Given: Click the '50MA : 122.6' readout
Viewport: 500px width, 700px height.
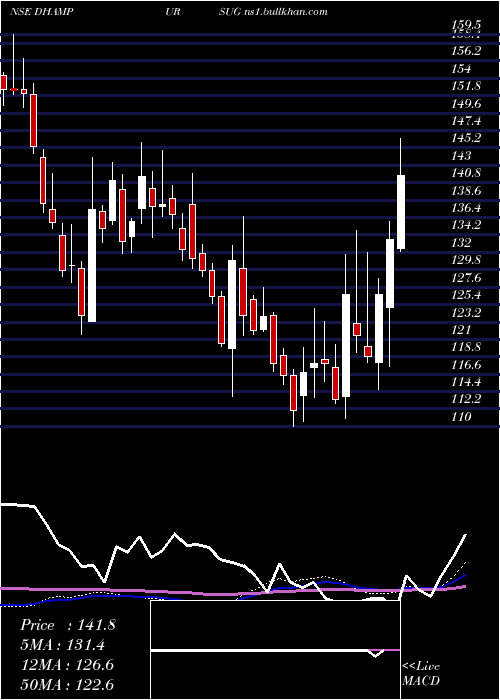Looking at the screenshot, I should click(x=67, y=684).
